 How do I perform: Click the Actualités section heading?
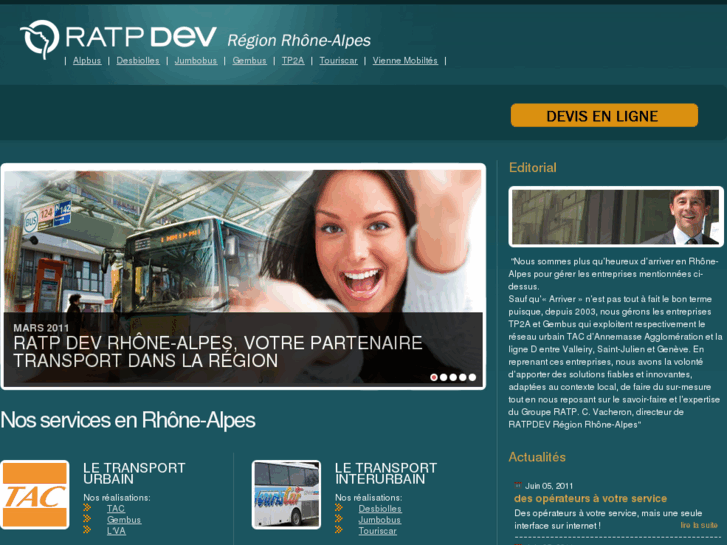537,457
